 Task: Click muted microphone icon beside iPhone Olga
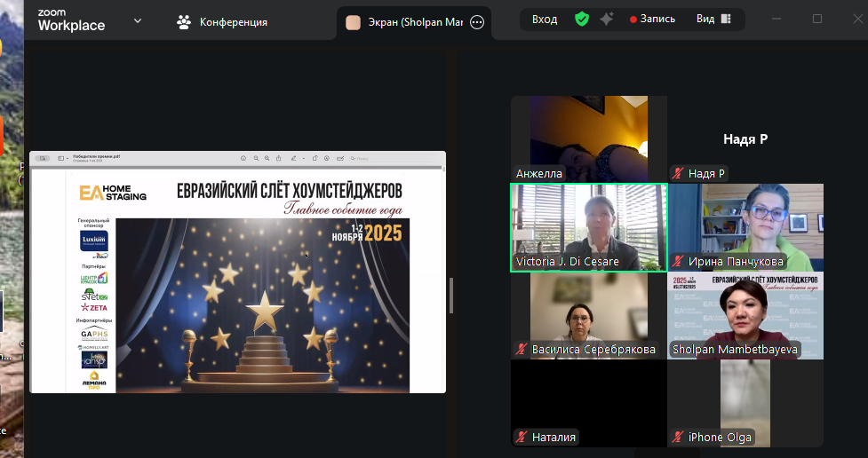point(678,437)
